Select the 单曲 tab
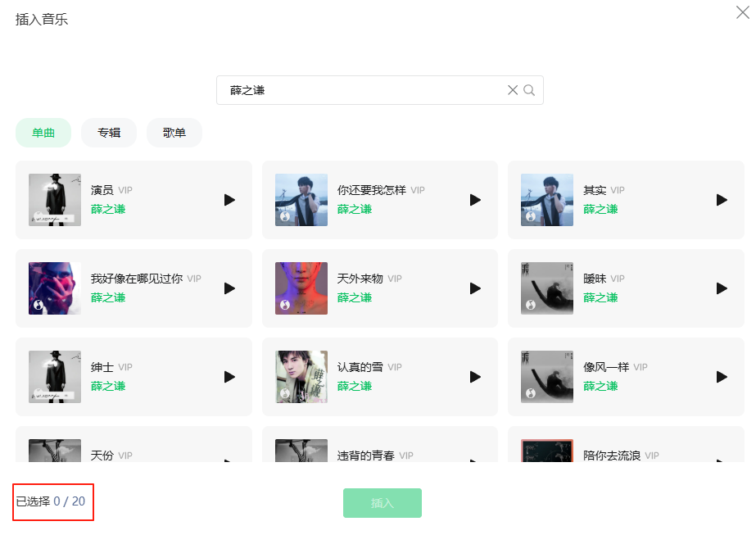Viewport: 756px width, 535px height. pos(43,133)
